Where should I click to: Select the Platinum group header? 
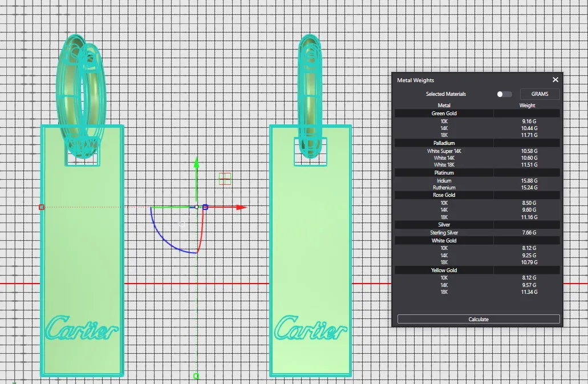[444, 172]
